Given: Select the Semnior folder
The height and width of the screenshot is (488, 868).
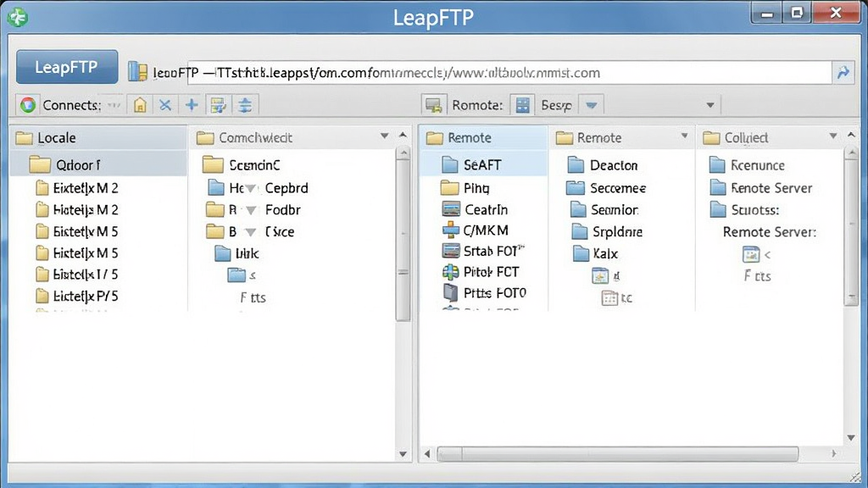Looking at the screenshot, I should coord(604,210).
